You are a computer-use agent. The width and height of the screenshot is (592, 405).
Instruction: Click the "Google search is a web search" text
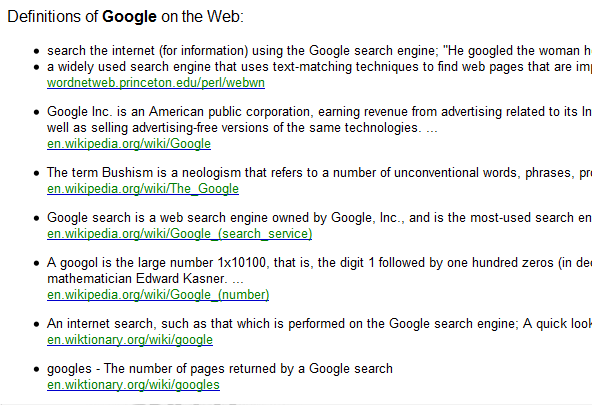(x=319, y=217)
